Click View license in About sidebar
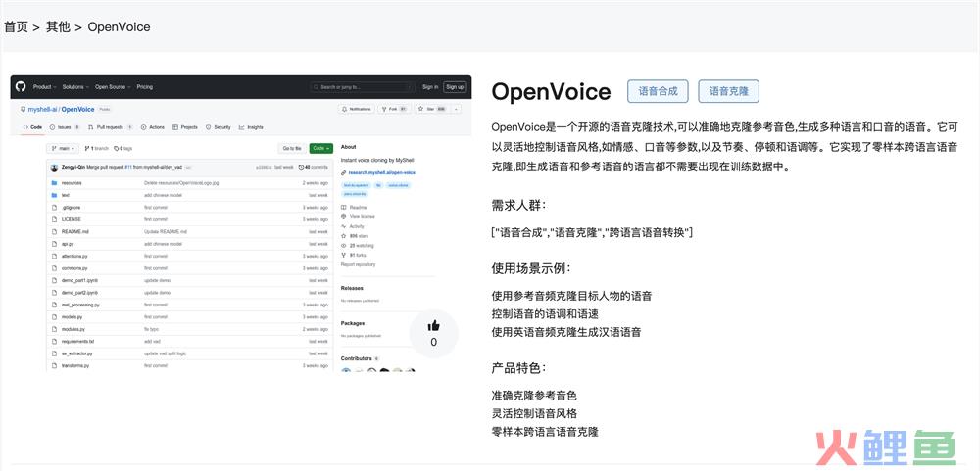The height and width of the screenshot is (471, 980). pos(358,216)
